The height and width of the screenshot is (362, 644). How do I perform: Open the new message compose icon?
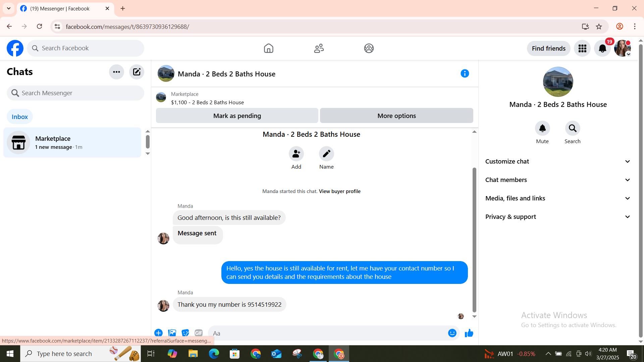[x=137, y=72]
